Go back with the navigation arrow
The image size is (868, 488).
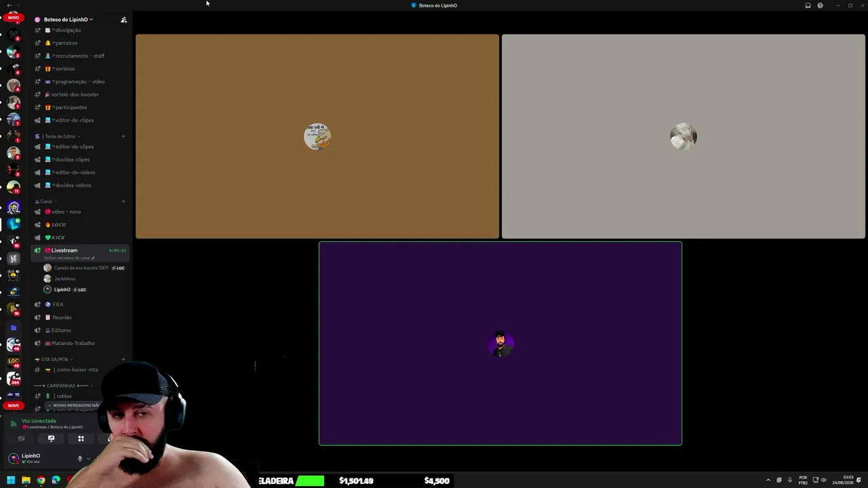click(x=9, y=5)
